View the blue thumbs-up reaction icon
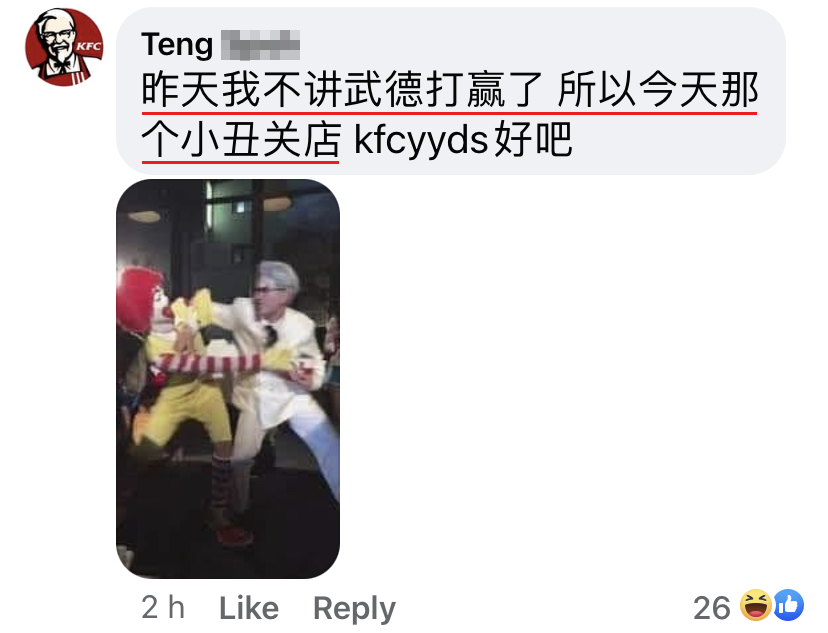The height and width of the screenshot is (633, 828). [788, 606]
